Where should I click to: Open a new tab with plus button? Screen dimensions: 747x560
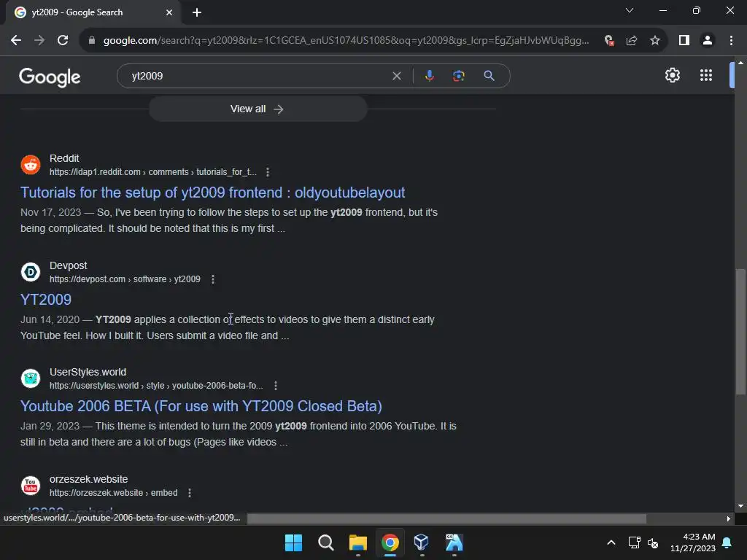click(197, 12)
